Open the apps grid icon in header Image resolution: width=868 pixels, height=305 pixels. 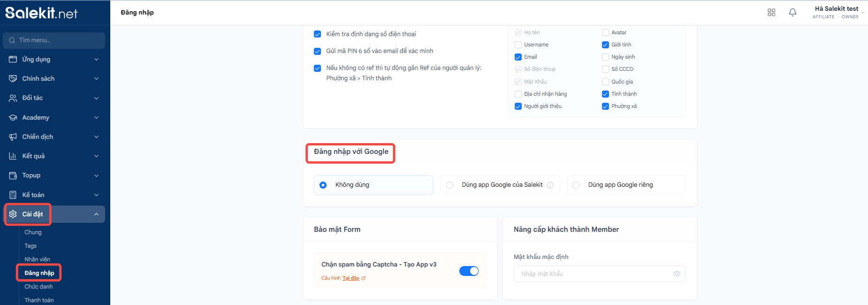coord(771,13)
